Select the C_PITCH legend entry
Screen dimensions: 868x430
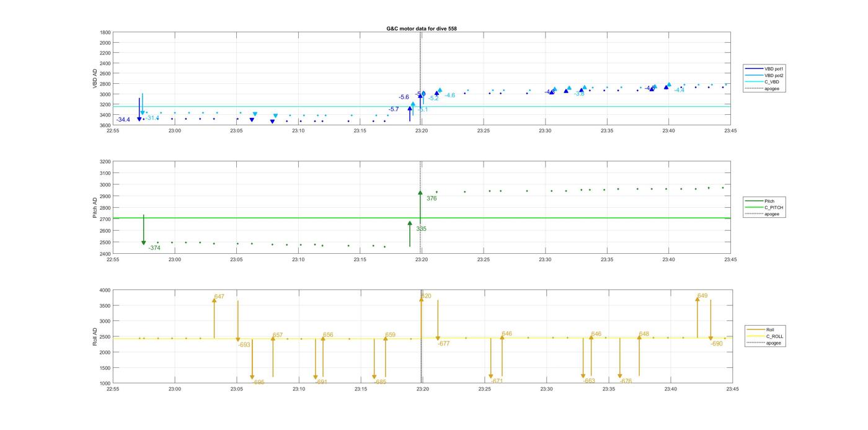(765, 207)
